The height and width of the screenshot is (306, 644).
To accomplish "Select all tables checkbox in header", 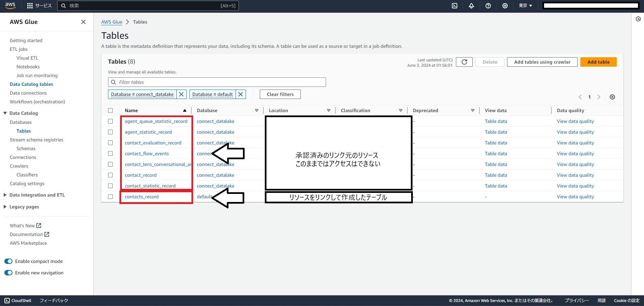I will 110,110.
